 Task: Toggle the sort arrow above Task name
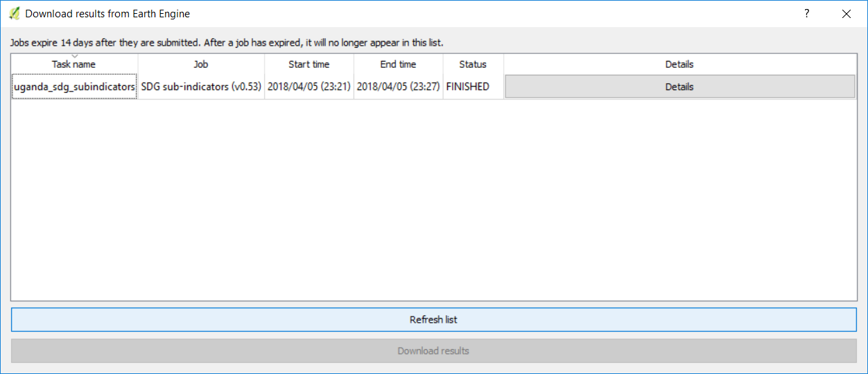click(74, 56)
